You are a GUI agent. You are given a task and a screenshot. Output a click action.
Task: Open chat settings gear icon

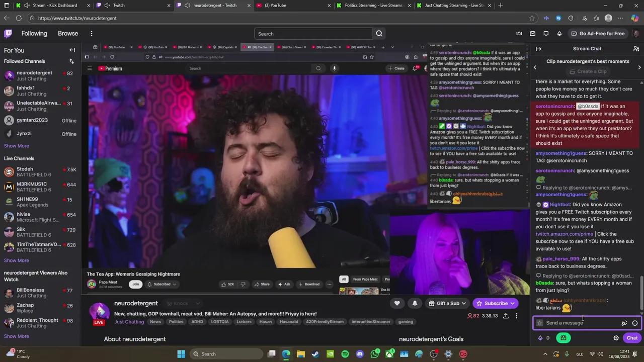point(616,338)
